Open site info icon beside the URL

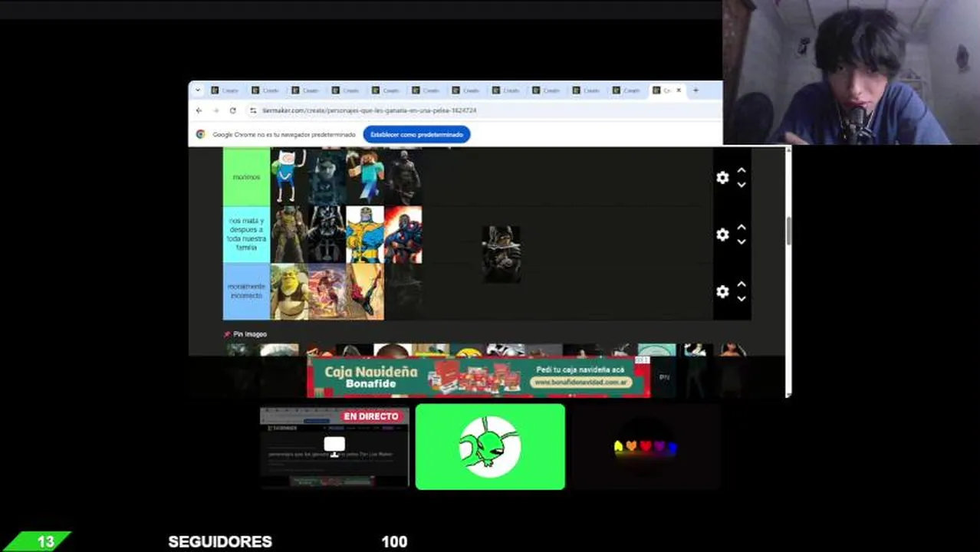[253, 110]
